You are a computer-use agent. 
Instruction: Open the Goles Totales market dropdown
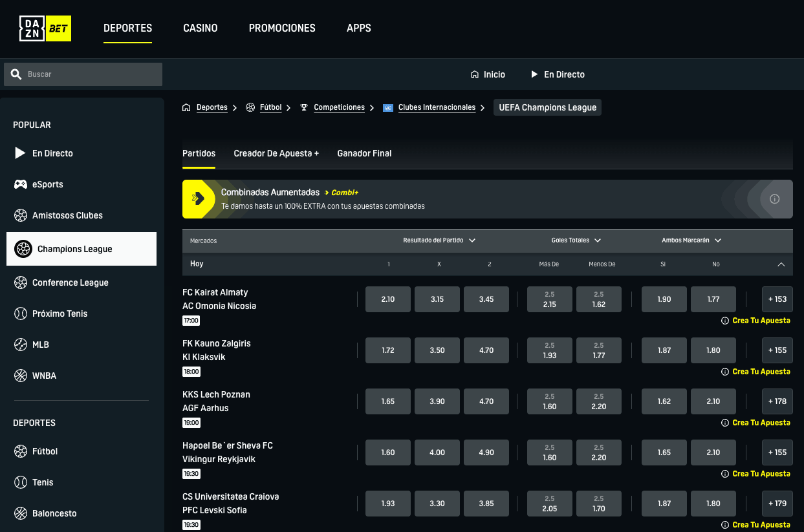pyautogui.click(x=576, y=240)
